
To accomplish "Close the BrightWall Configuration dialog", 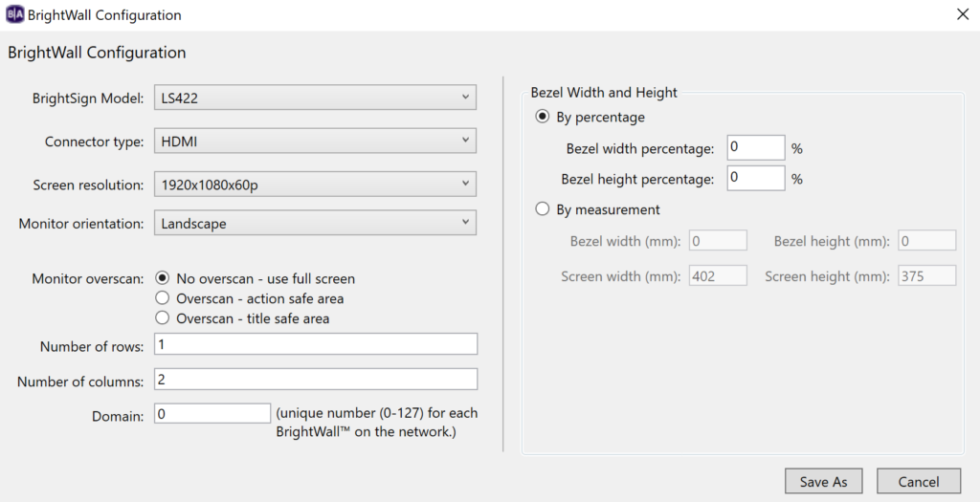I will pos(963,14).
